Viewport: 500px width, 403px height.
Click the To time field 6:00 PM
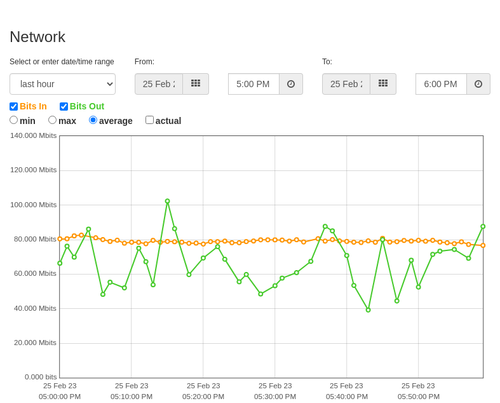pos(441,84)
